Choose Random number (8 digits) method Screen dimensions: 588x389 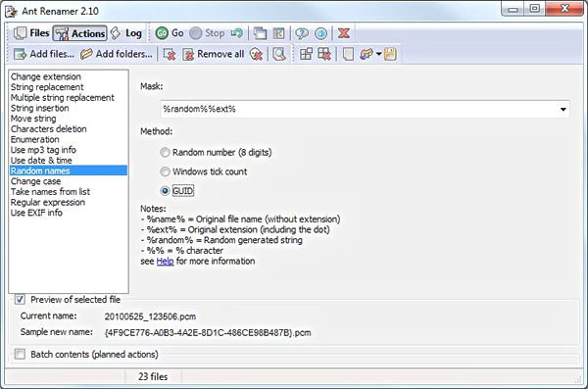216,152
